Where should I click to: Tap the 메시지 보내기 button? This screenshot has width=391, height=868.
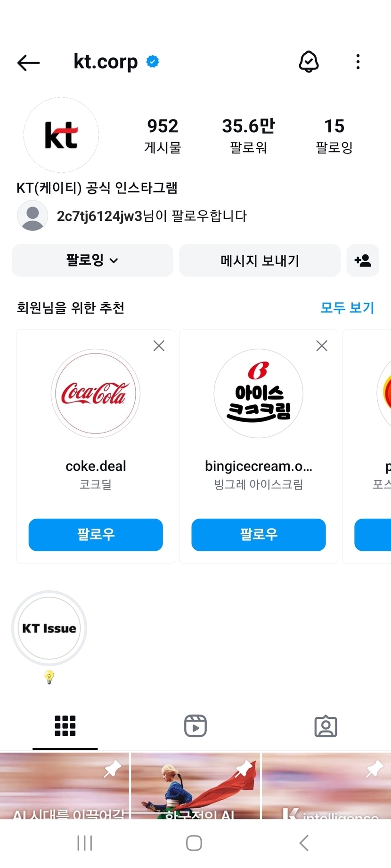(260, 260)
